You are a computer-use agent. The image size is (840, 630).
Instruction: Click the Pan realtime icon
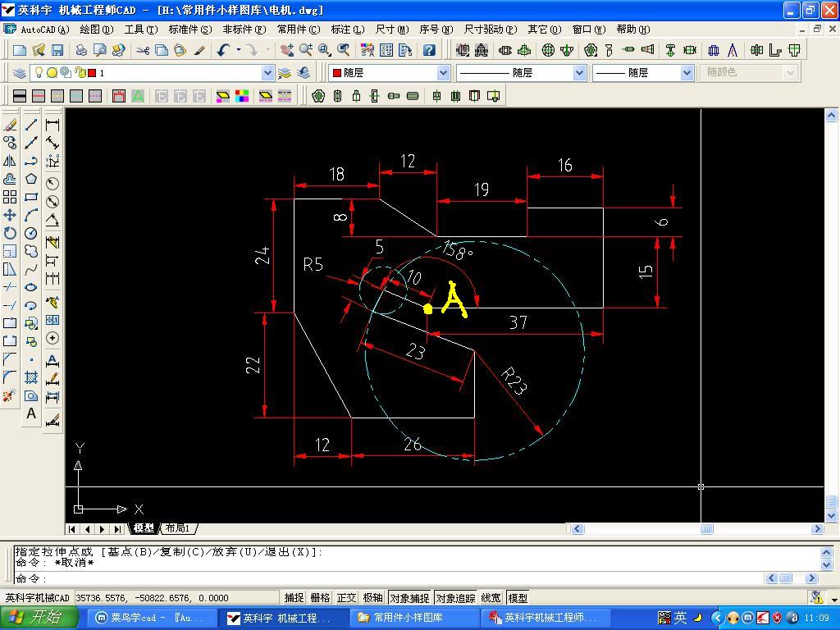click(x=287, y=50)
